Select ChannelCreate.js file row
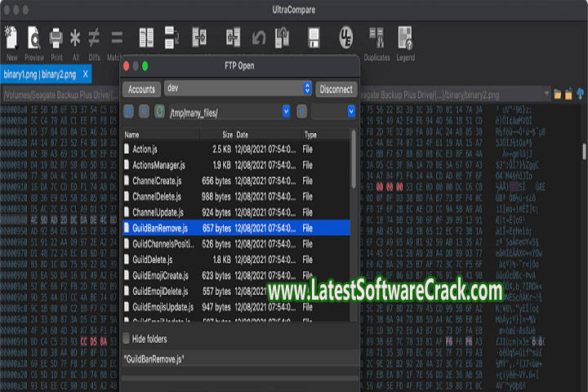 click(x=237, y=180)
